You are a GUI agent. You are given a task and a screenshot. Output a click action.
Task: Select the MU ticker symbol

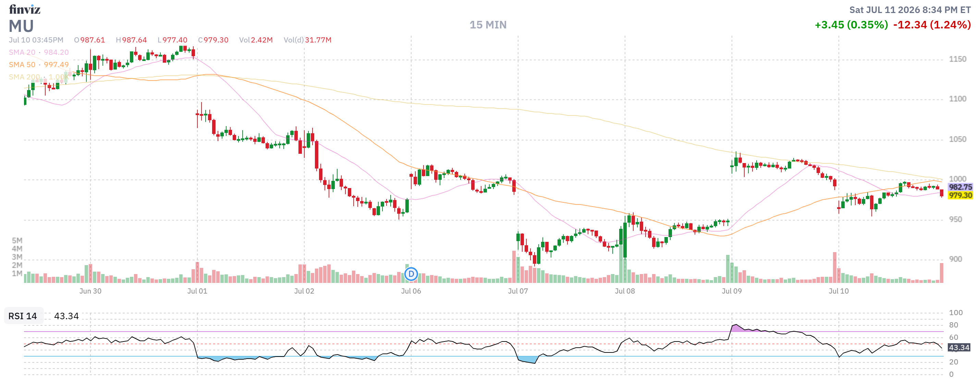(21, 26)
